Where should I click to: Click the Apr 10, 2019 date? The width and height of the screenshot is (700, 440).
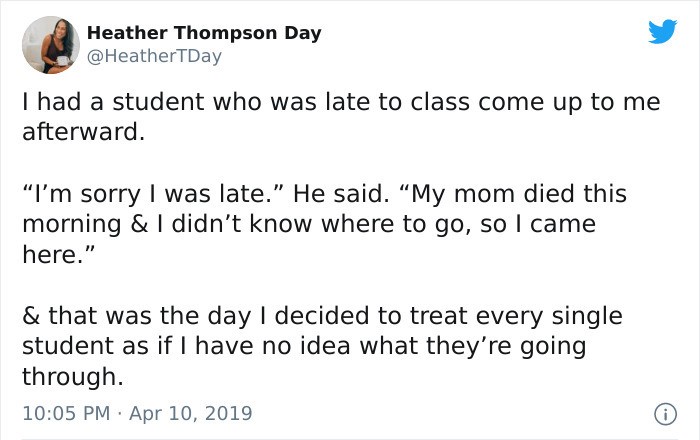click(x=191, y=413)
